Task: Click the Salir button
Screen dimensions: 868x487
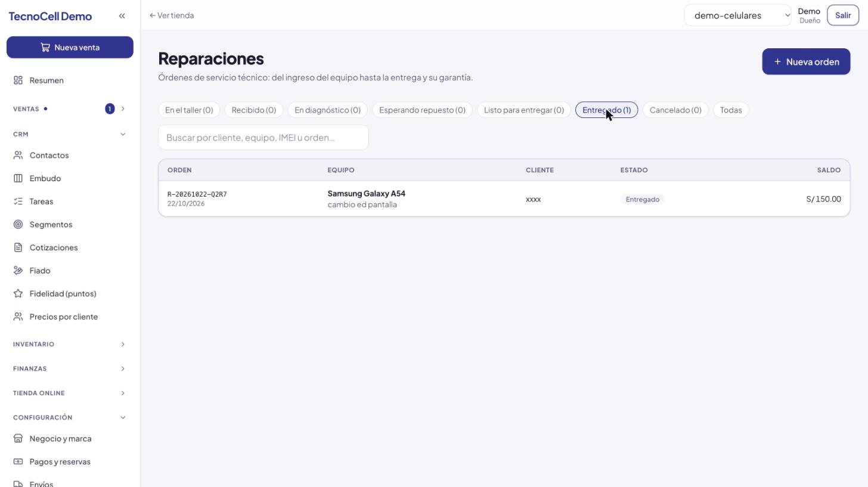Action: tap(843, 15)
